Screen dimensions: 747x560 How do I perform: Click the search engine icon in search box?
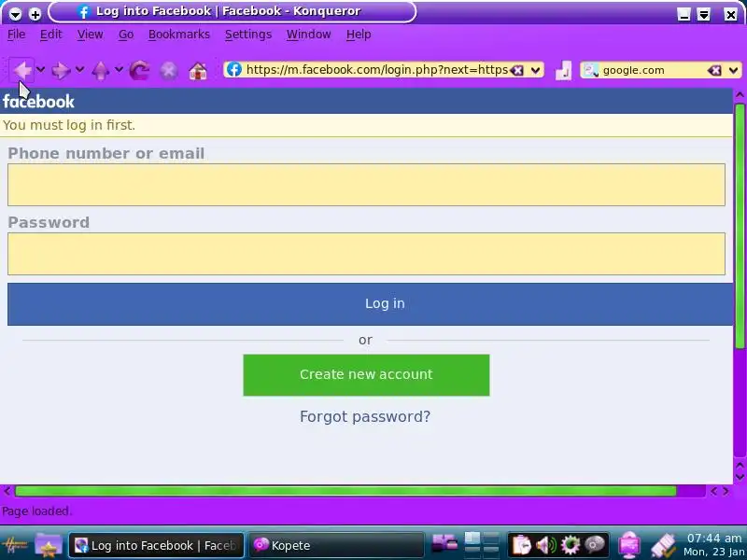[x=591, y=71]
